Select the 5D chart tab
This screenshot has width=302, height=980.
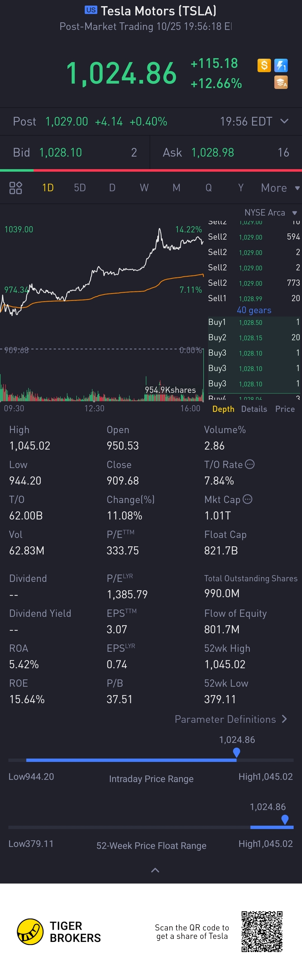click(x=80, y=188)
